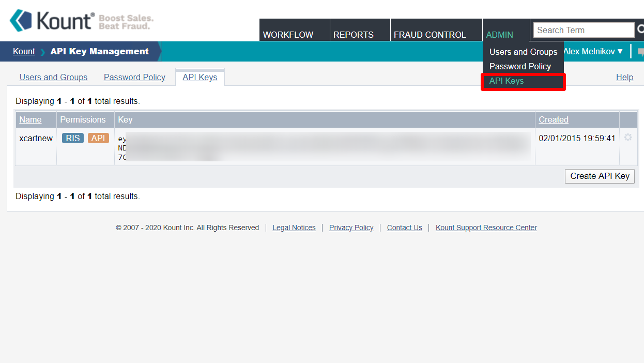Click the Create API Key button
Screen dimensions: 644x363
point(600,176)
